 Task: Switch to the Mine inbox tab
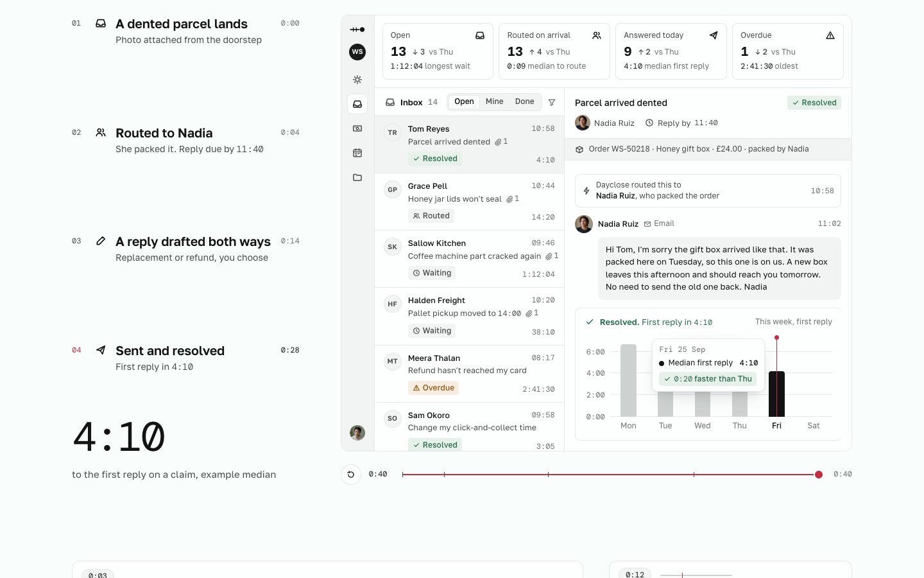494,101
